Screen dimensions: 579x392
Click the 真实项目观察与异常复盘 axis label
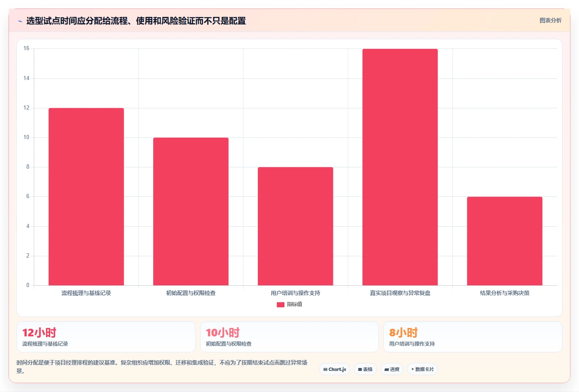[x=400, y=293]
